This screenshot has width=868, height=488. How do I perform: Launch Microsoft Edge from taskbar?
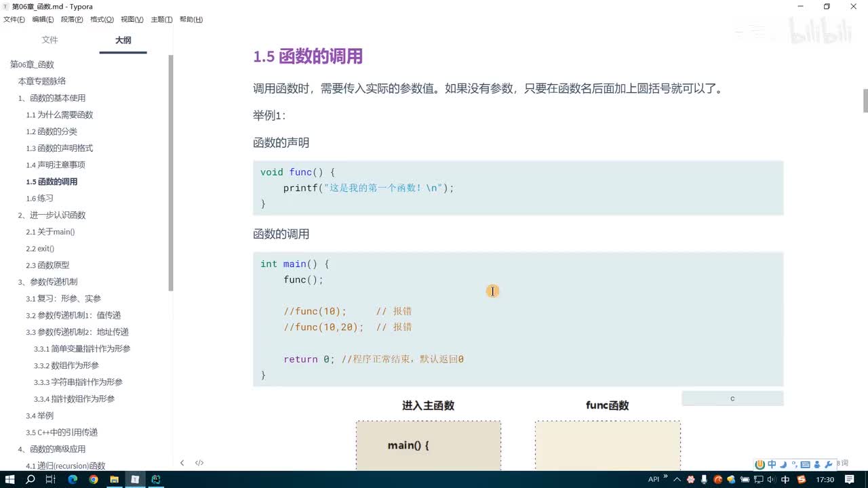[73, 479]
